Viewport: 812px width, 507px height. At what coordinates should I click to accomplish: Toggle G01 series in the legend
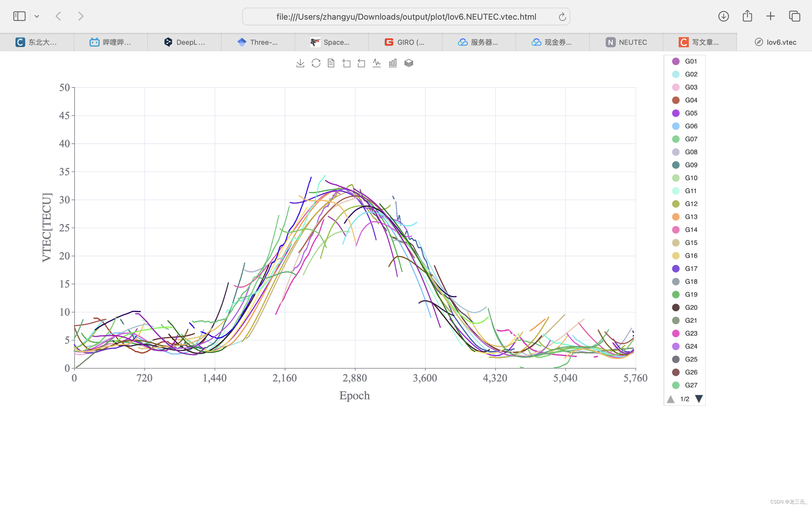coord(691,61)
